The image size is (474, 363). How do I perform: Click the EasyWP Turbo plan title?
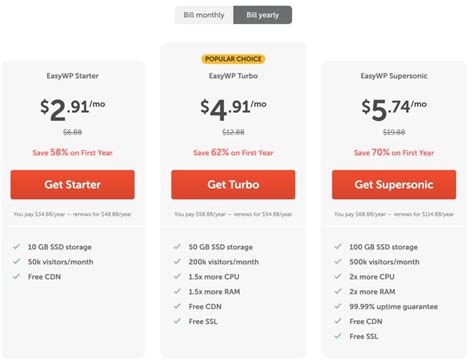coord(233,76)
